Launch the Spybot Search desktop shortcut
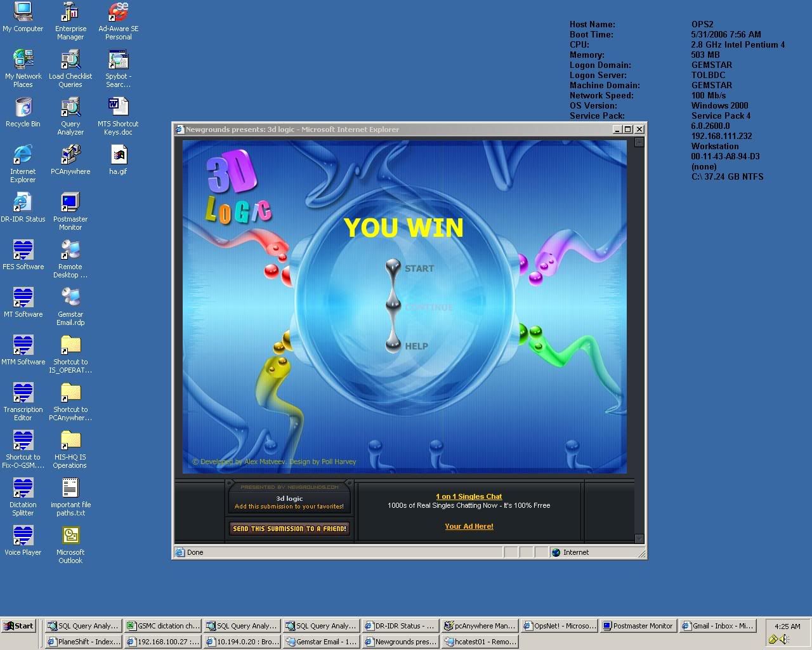 tap(118, 69)
